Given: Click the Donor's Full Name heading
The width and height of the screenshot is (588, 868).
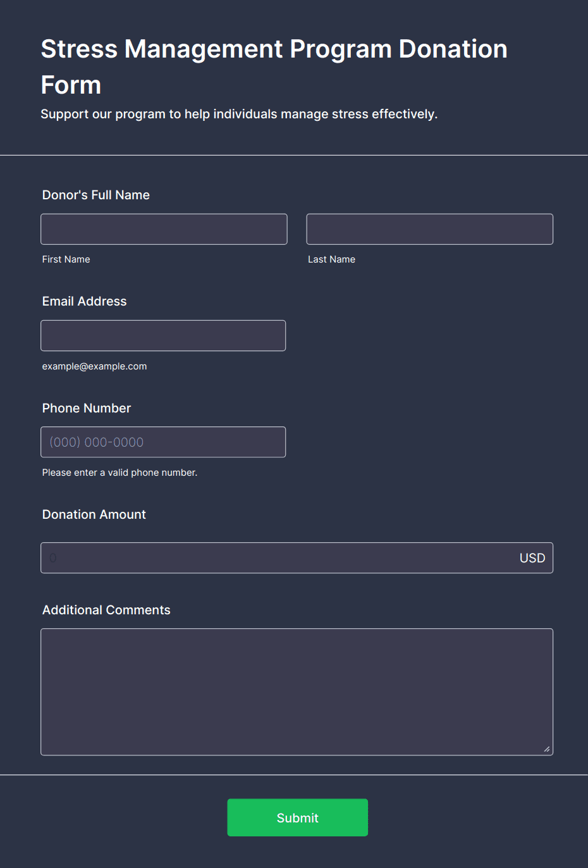Looking at the screenshot, I should click(x=95, y=195).
